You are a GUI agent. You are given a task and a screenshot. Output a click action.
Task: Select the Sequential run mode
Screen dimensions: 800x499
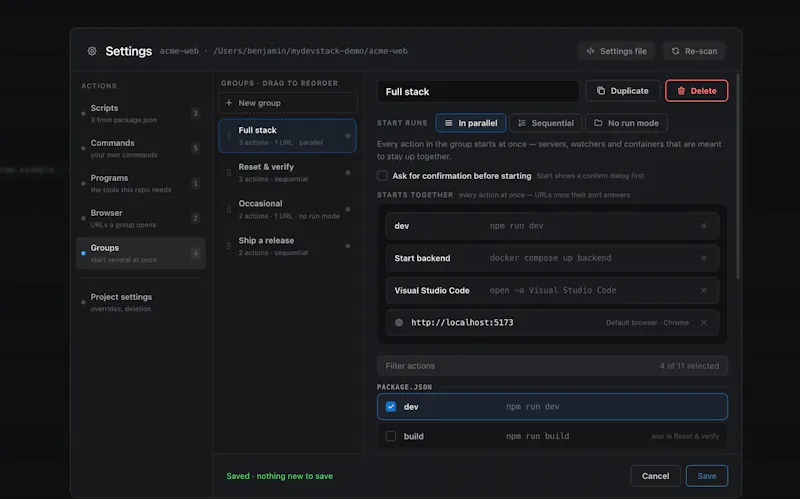point(545,123)
